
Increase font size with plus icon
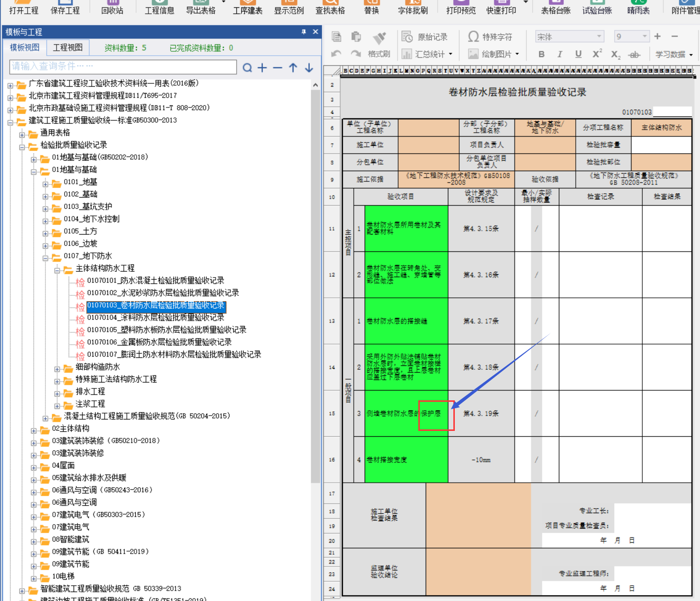click(x=657, y=36)
